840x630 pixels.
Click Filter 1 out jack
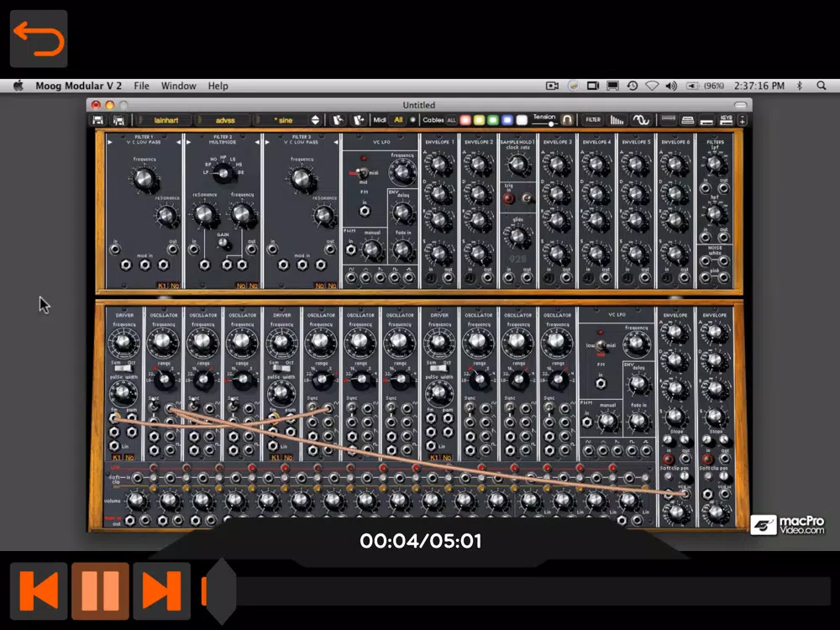pos(173,249)
